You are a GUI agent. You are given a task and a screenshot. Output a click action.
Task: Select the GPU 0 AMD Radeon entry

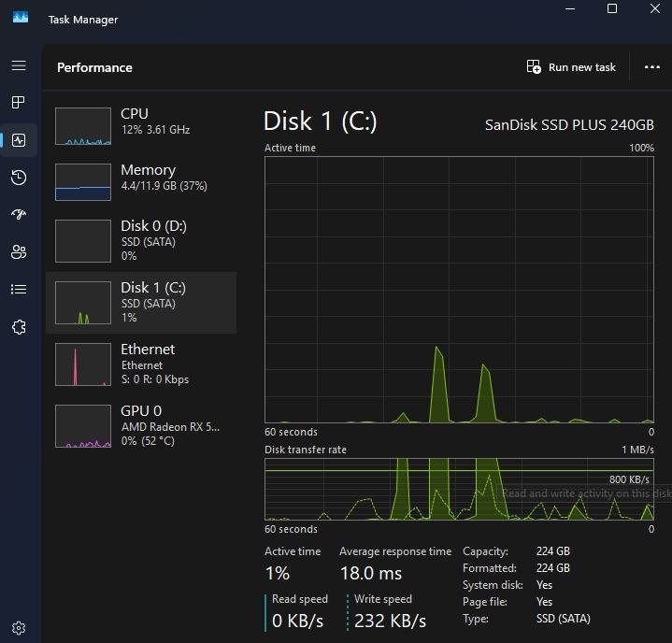[141, 426]
